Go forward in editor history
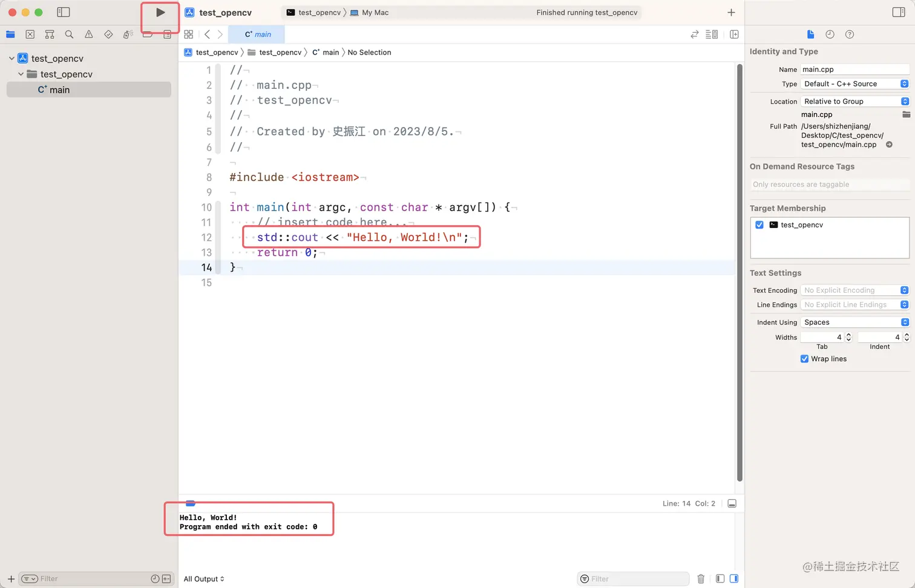The image size is (915, 588). (220, 34)
